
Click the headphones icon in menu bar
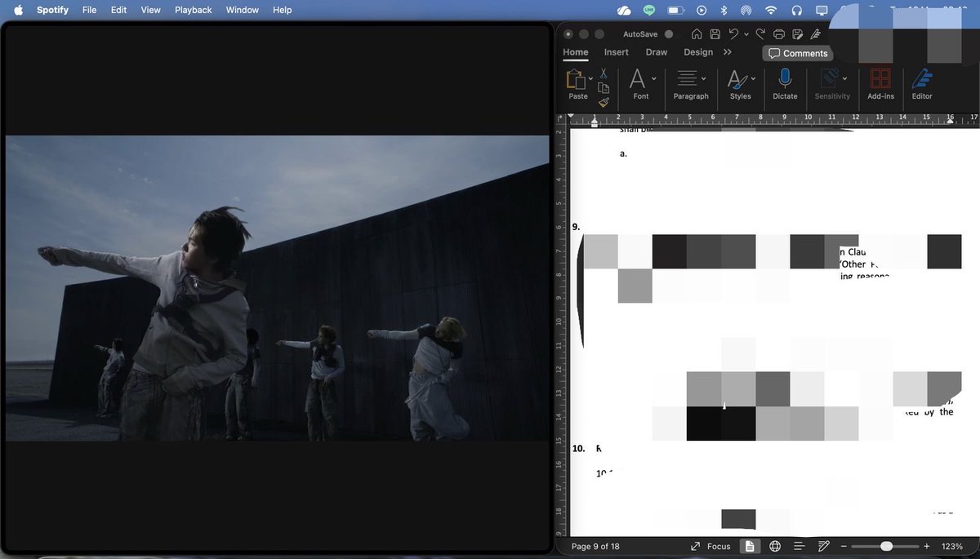tap(797, 10)
